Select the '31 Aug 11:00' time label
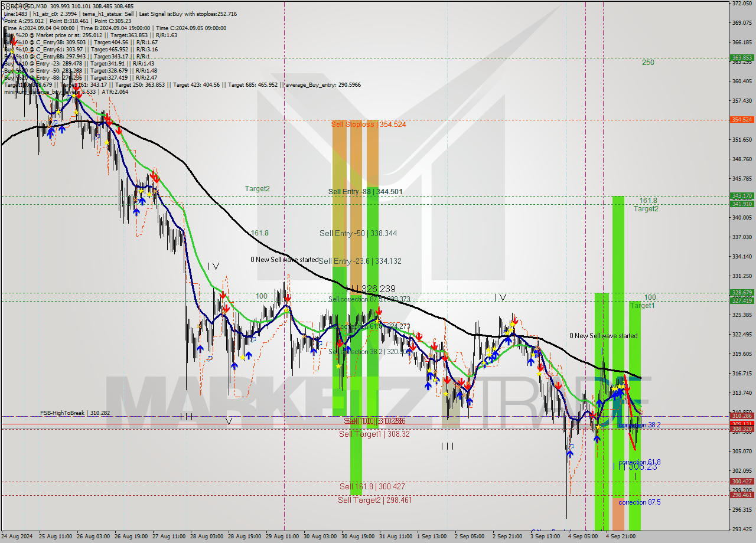 [x=396, y=537]
